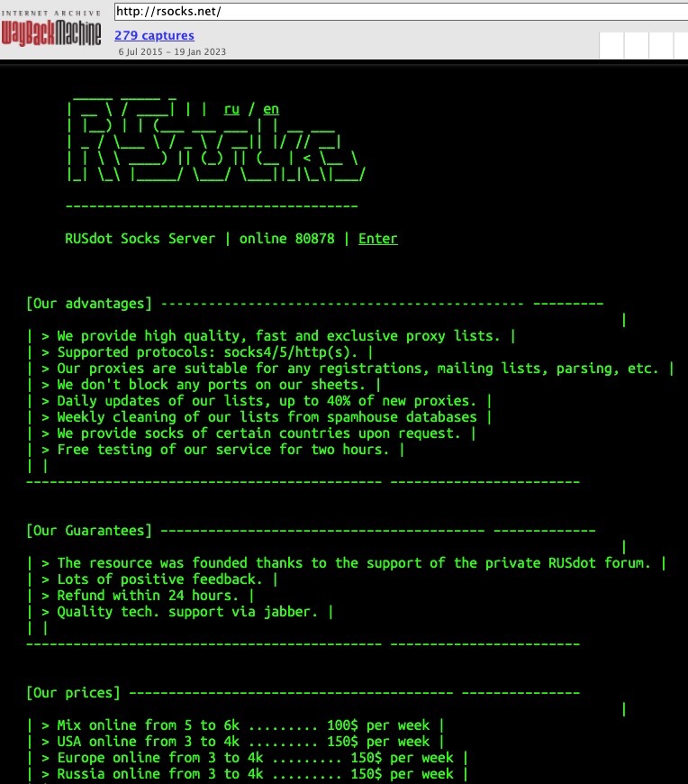Switch site language to en
Viewport: 688px width, 784px height.
coord(271,109)
